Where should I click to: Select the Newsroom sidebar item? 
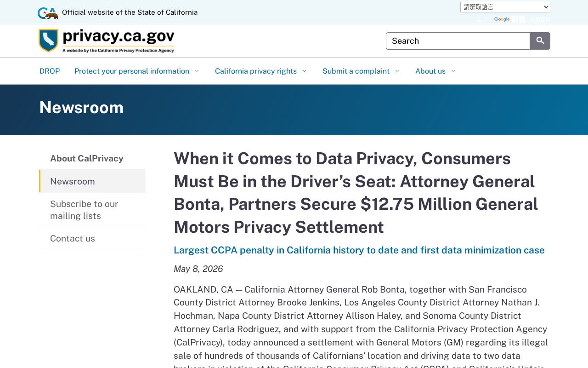92,181
